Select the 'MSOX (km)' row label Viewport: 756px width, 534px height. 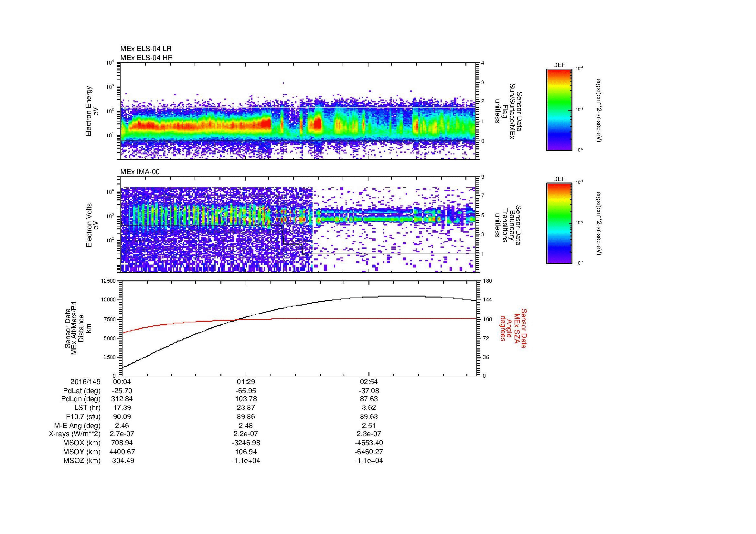(x=82, y=443)
